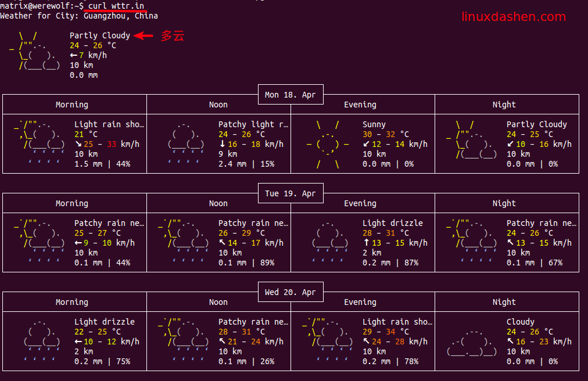
Task: Click the Mon 18. Apr date label
Action: (x=290, y=95)
